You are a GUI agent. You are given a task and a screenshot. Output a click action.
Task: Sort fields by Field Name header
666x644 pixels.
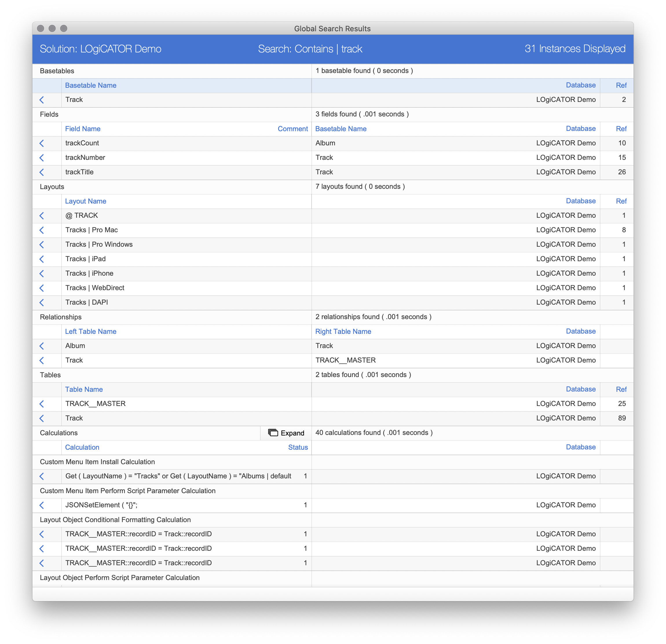pyautogui.click(x=83, y=129)
